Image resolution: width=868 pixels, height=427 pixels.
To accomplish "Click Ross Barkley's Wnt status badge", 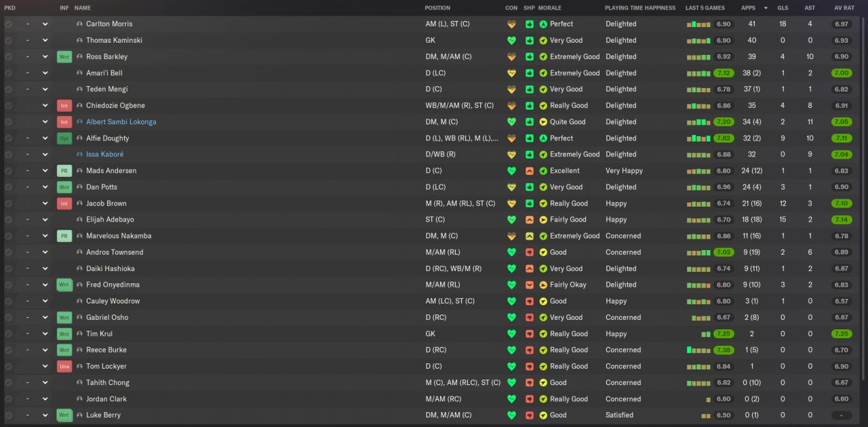I will point(64,57).
